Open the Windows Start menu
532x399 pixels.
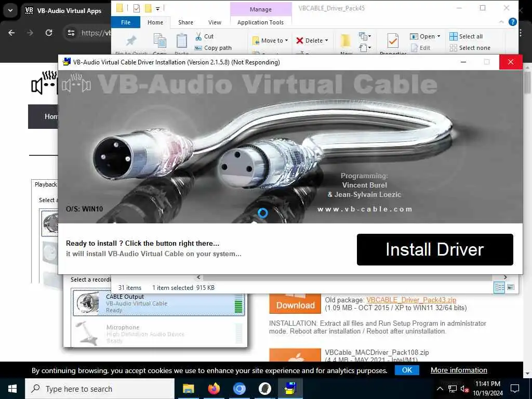click(12, 389)
